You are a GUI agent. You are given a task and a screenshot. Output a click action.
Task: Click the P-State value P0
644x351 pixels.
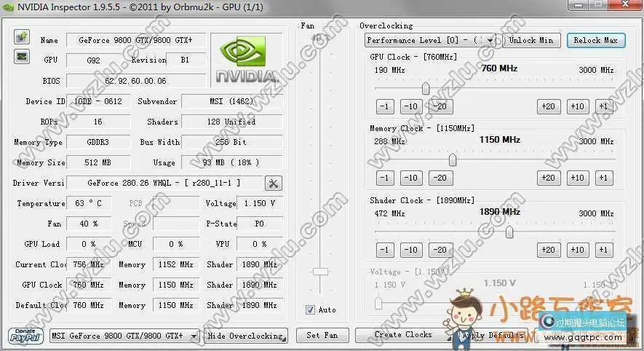point(260,224)
